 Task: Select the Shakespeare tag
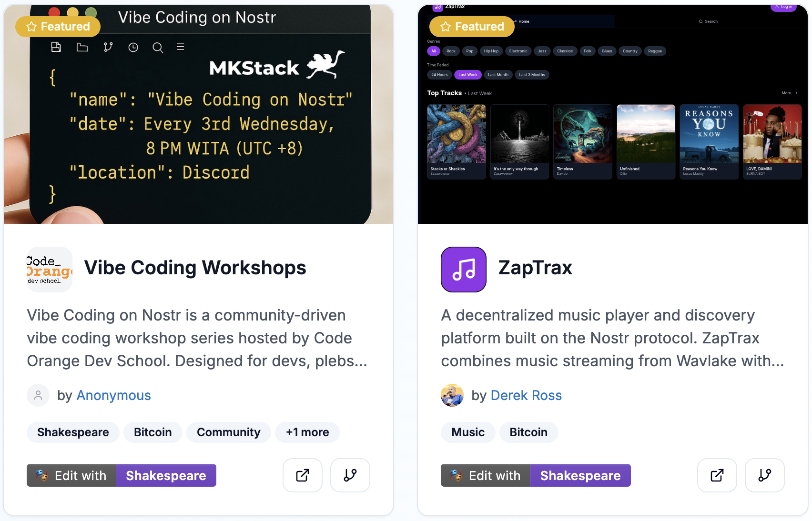click(x=73, y=432)
